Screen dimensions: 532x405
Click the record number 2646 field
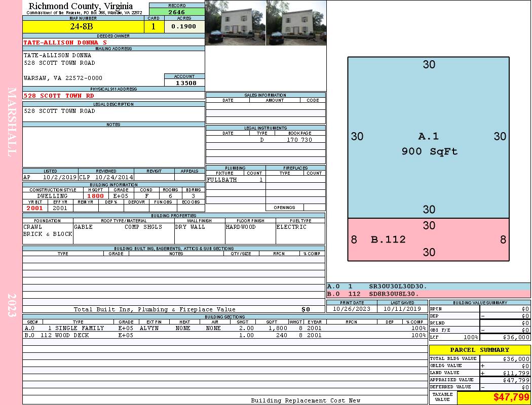coord(177,12)
